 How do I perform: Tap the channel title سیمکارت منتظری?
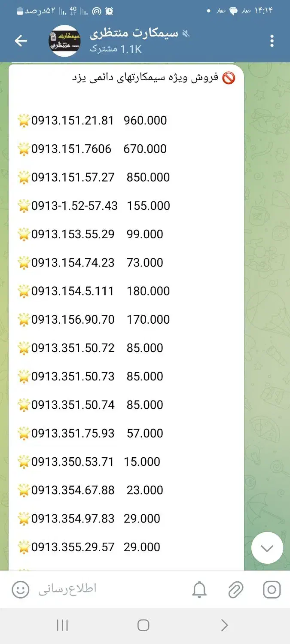[x=134, y=33]
